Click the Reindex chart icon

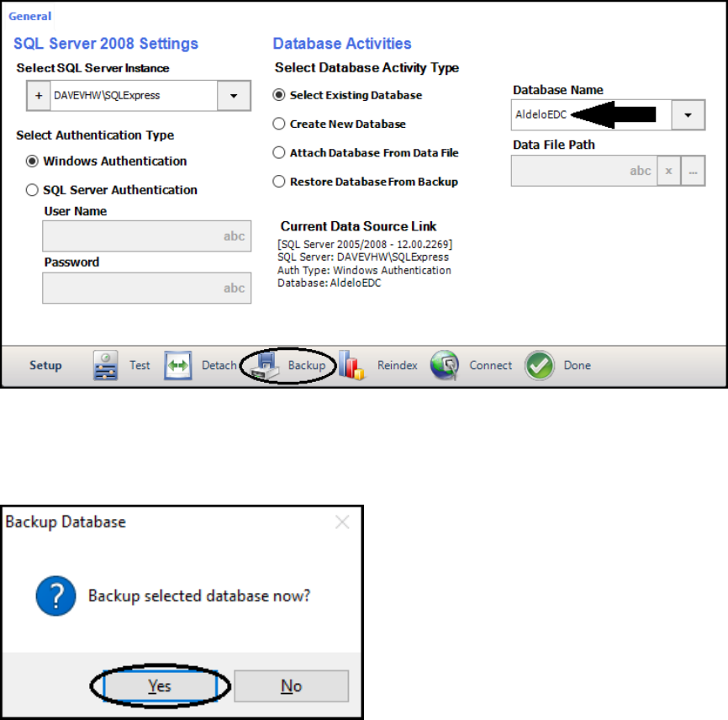[351, 366]
